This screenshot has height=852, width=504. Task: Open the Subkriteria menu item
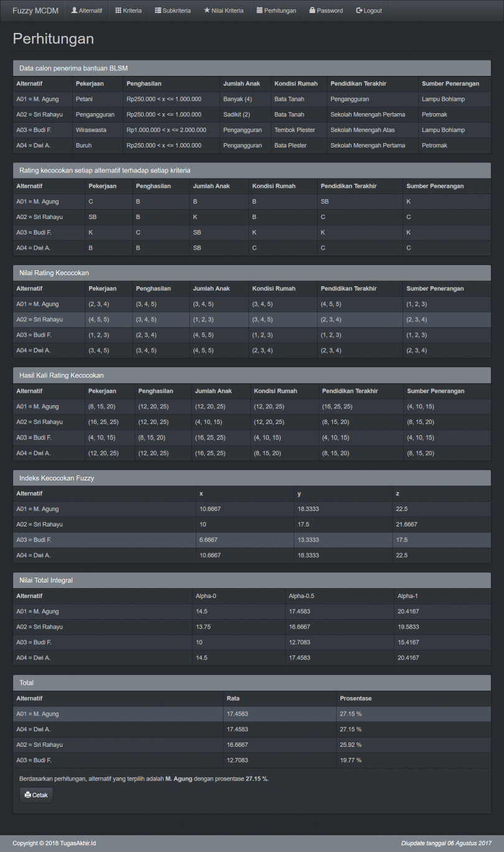click(x=172, y=11)
